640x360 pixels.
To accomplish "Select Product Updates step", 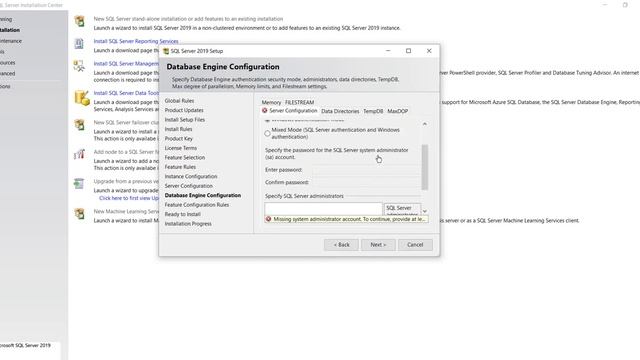I will (x=184, y=110).
